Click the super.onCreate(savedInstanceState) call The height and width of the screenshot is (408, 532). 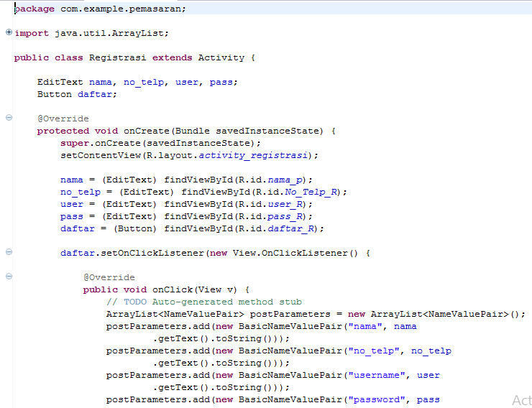(160, 144)
